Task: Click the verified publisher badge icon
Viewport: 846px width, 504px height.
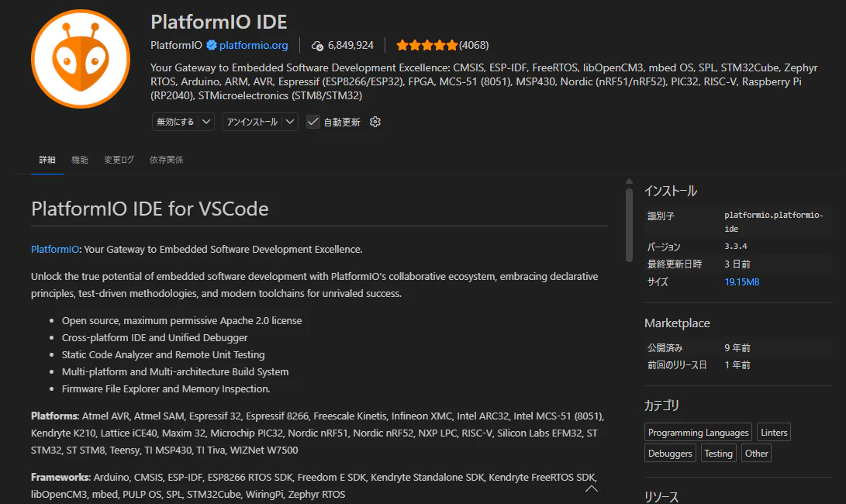Action: (212, 45)
